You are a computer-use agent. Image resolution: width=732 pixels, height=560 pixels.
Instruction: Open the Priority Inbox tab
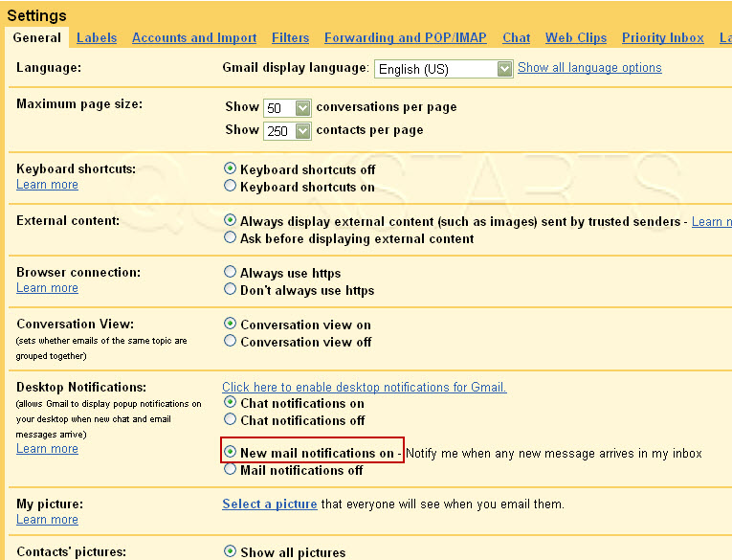coord(663,38)
